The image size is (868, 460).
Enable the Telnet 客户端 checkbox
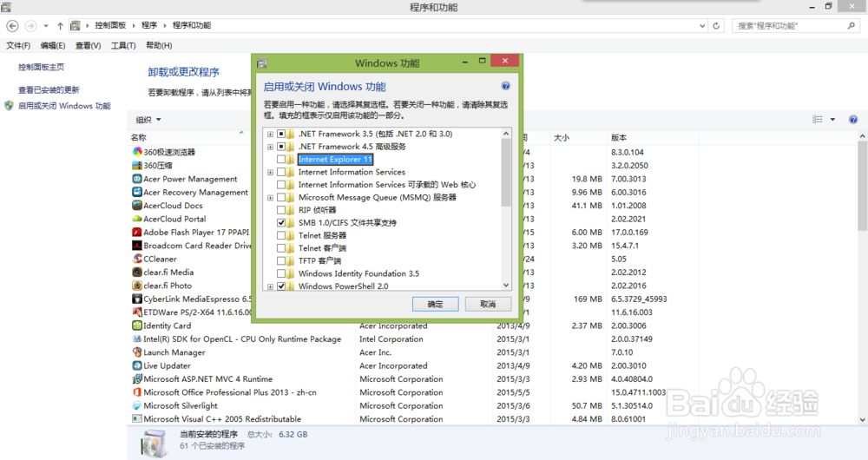point(281,248)
